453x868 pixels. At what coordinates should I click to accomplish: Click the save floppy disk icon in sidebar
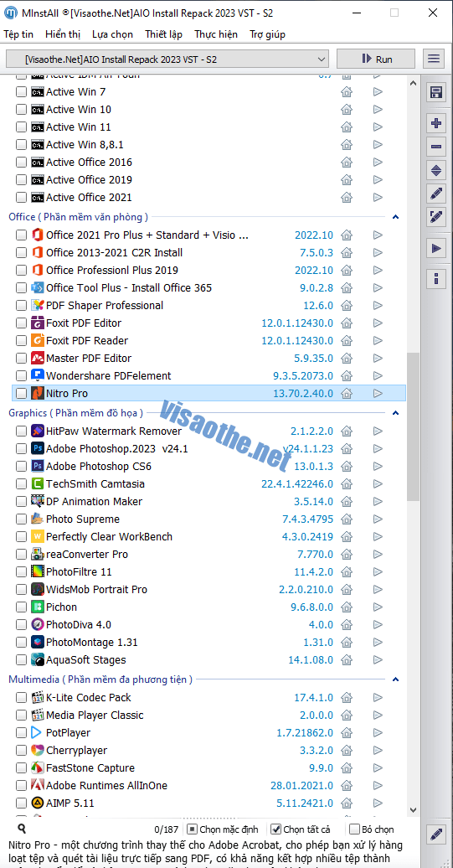436,92
